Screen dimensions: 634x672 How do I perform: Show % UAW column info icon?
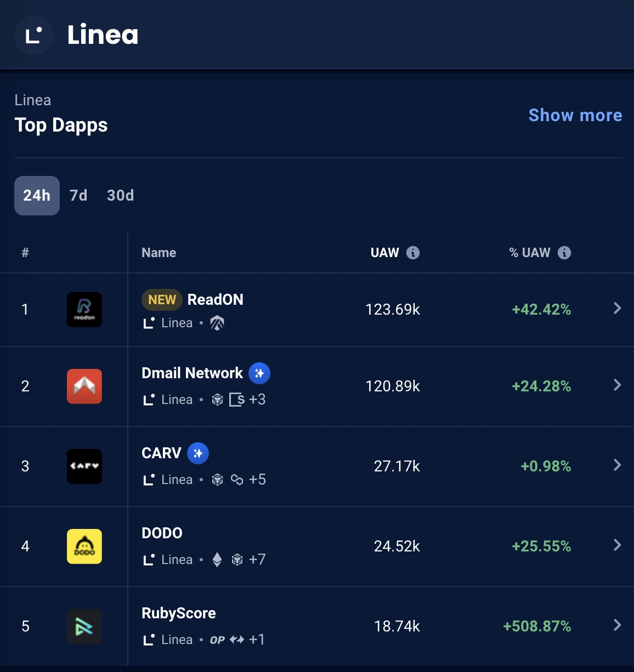[564, 253]
